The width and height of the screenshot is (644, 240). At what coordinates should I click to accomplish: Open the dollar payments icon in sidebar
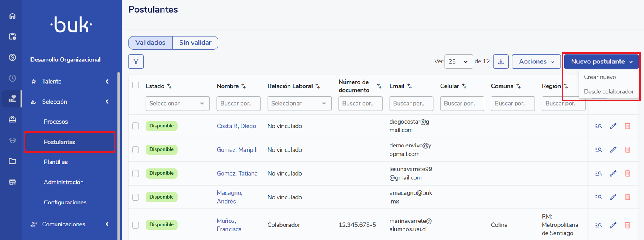12,57
